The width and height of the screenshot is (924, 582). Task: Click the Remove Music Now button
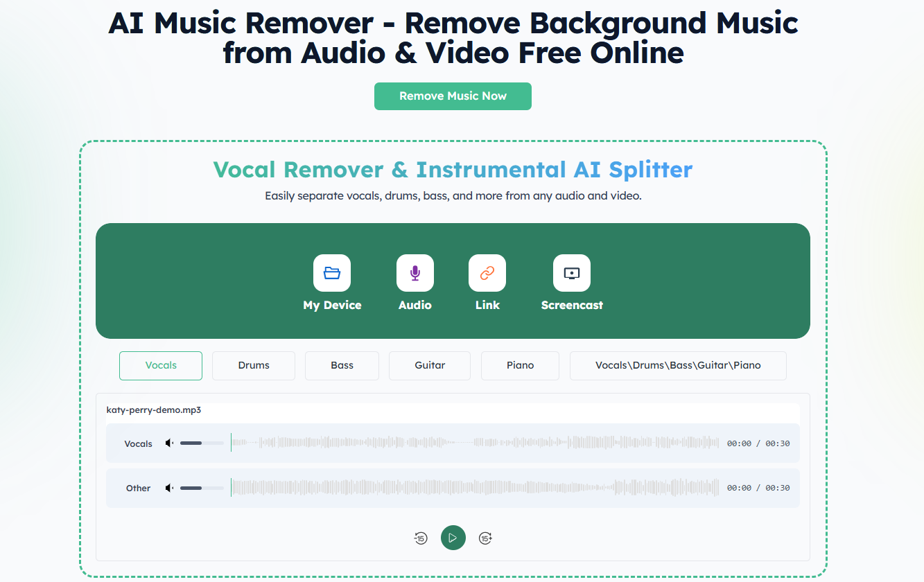point(453,96)
